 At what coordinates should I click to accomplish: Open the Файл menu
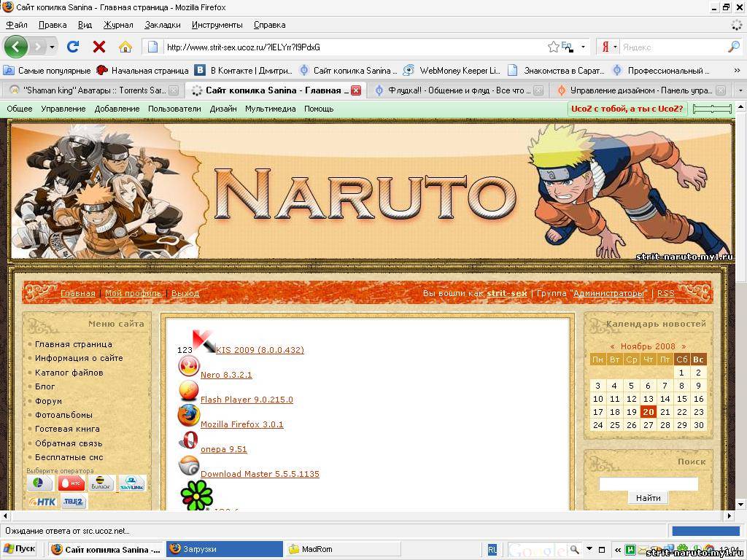click(17, 25)
